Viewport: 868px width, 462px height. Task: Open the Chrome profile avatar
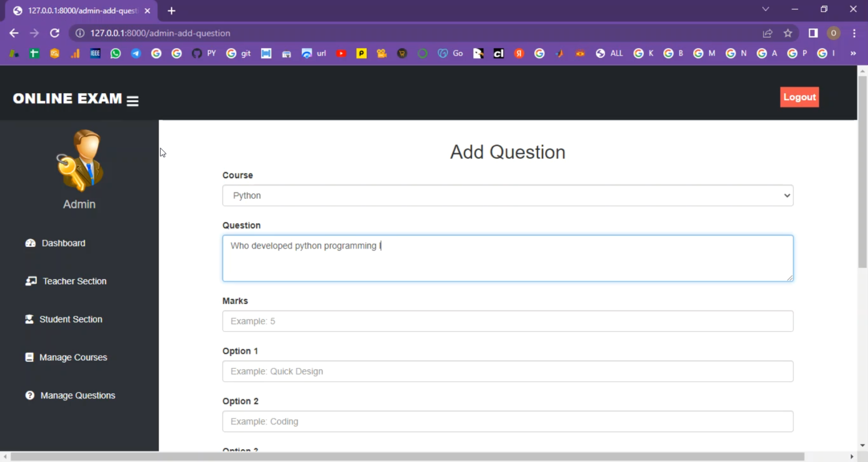click(833, 34)
